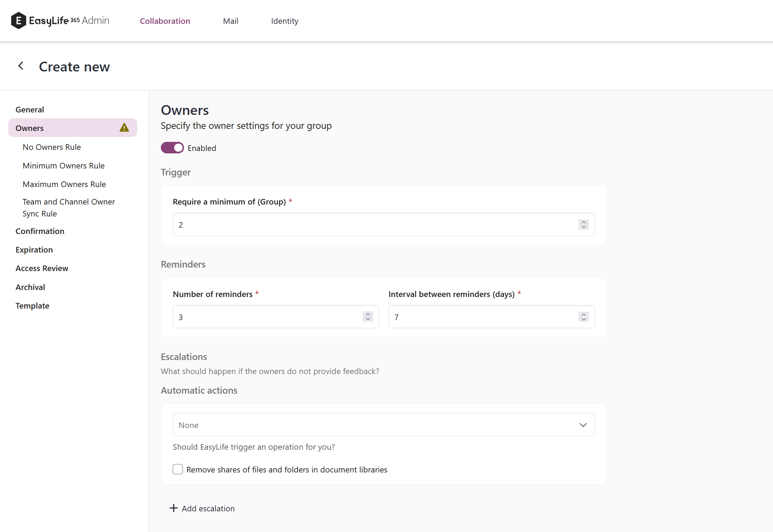Click the warning triangle on Owners
The height and width of the screenshot is (532, 773).
[x=124, y=128]
